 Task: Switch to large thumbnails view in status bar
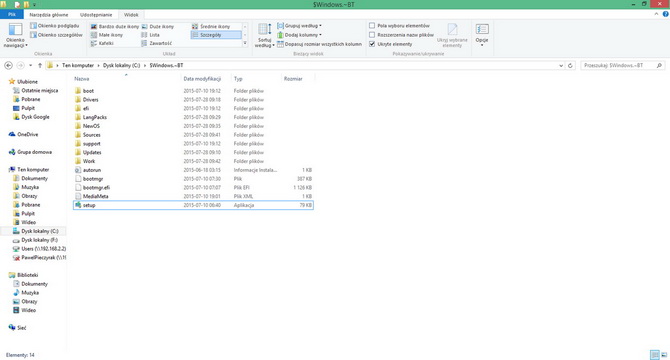point(664,355)
